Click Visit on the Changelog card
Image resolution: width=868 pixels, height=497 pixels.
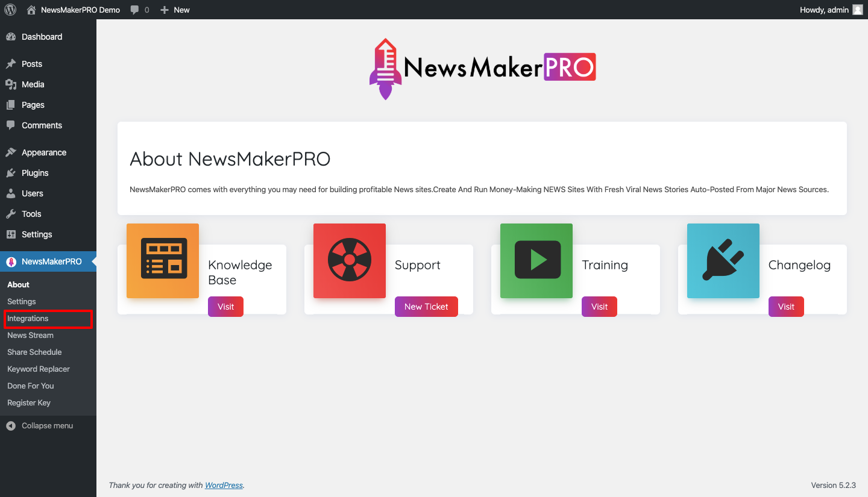pos(786,307)
